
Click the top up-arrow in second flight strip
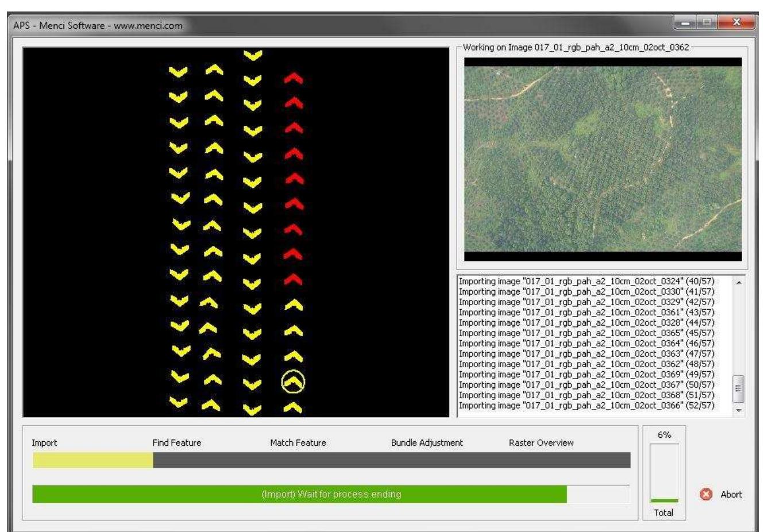coord(214,70)
